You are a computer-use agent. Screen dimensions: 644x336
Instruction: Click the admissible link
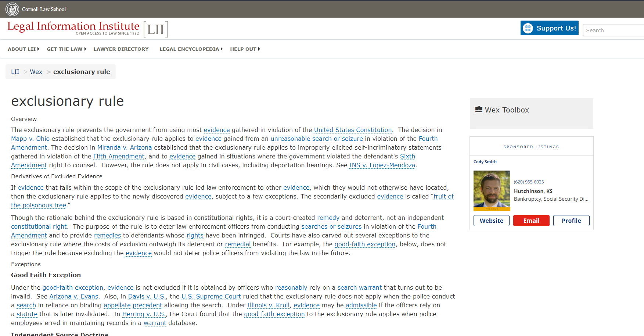click(361, 305)
